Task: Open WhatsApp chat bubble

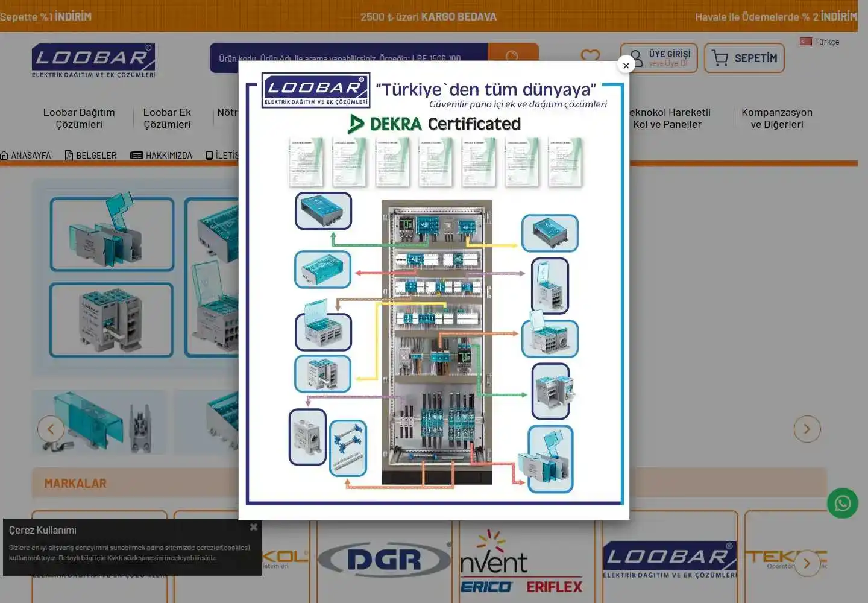Action: (842, 504)
